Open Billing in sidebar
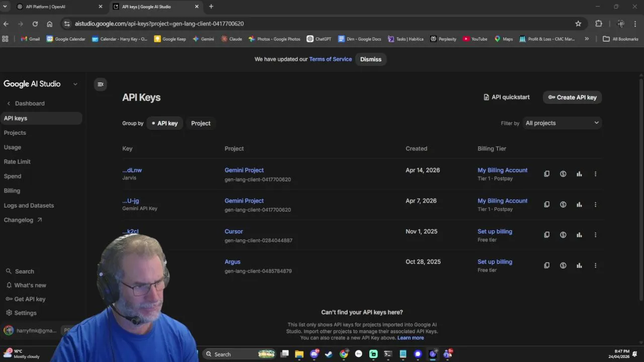The image size is (644, 362). pyautogui.click(x=12, y=191)
